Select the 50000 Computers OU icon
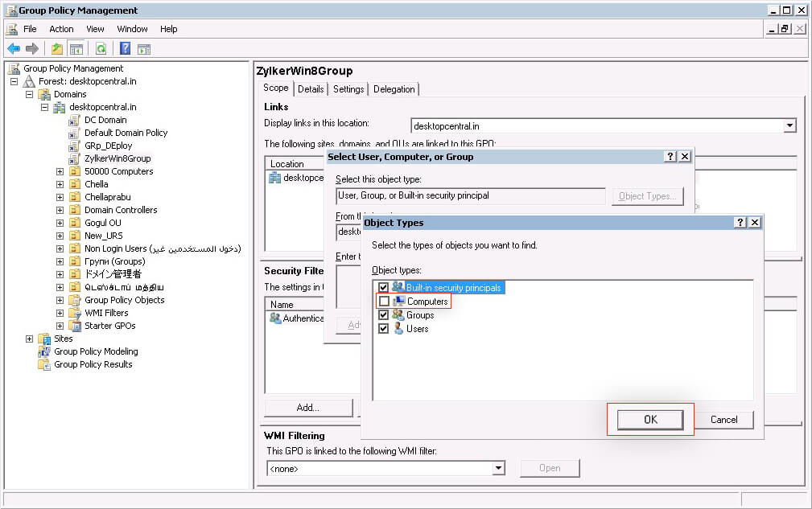 coord(75,171)
